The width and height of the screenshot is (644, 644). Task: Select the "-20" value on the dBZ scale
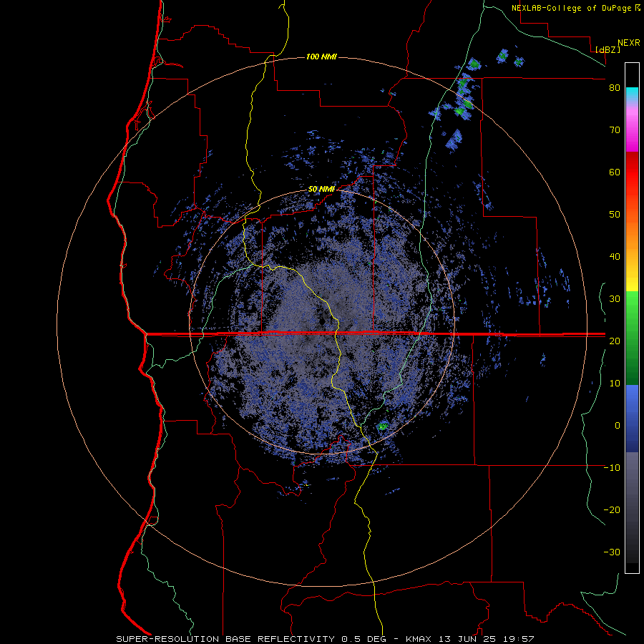coord(612,509)
